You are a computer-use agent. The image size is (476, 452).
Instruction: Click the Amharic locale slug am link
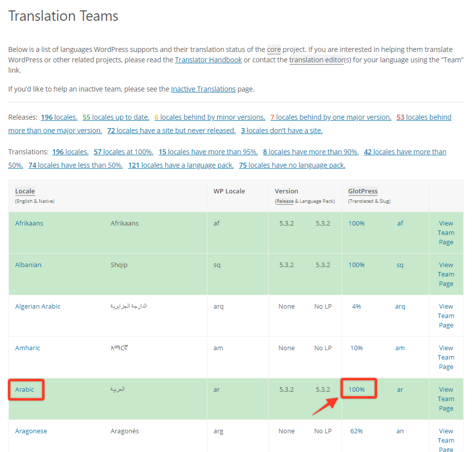pos(400,348)
